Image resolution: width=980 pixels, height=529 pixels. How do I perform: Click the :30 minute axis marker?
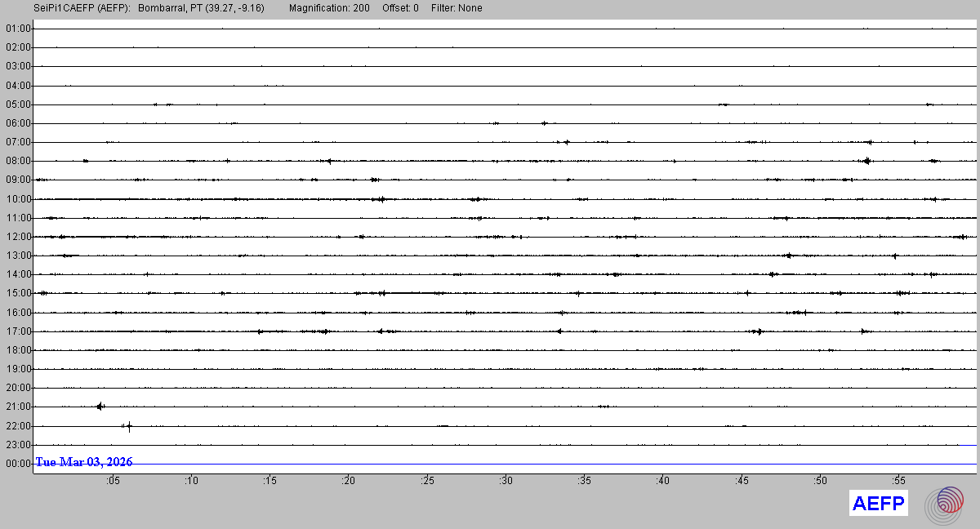click(x=506, y=481)
